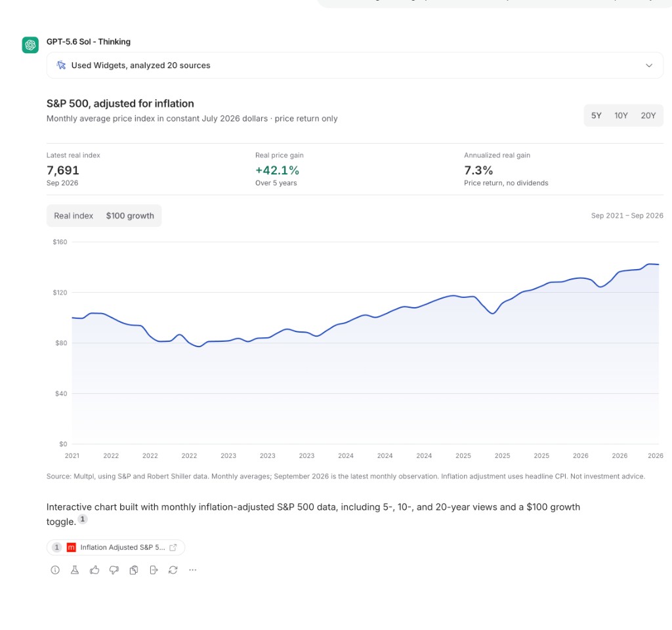Image resolution: width=672 pixels, height=630 pixels.
Task: Click the $160 y-axis label
Action: pyautogui.click(x=60, y=242)
